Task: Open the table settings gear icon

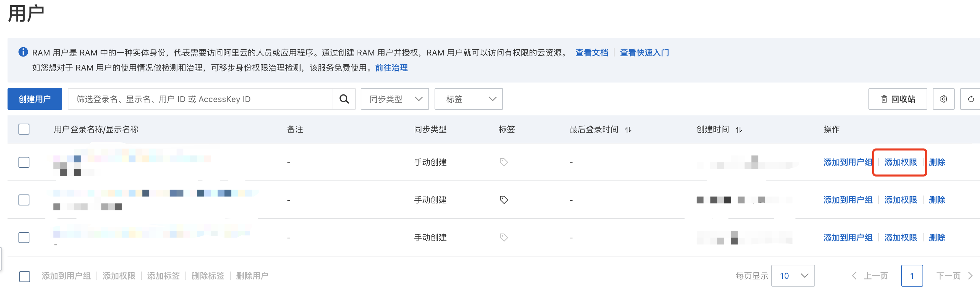Action: pos(943,99)
